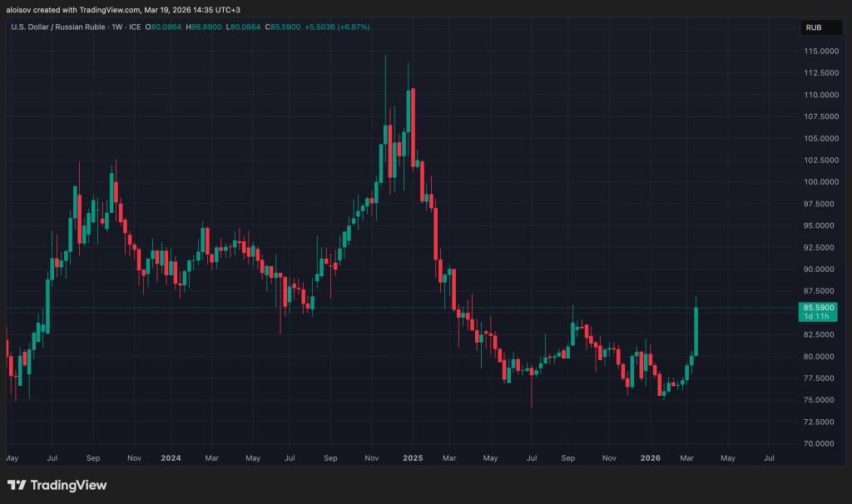Click the 2025 year marker on time axis
The width and height of the screenshot is (852, 504).
tap(412, 458)
